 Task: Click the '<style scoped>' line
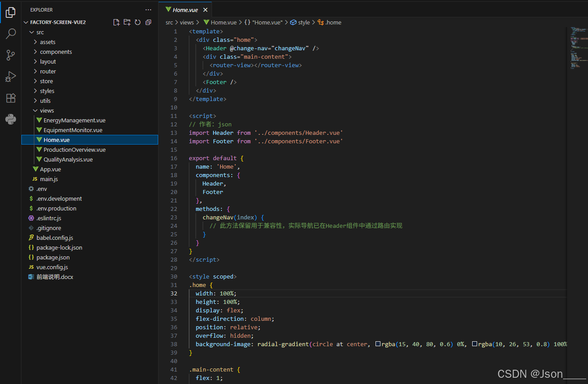213,276
